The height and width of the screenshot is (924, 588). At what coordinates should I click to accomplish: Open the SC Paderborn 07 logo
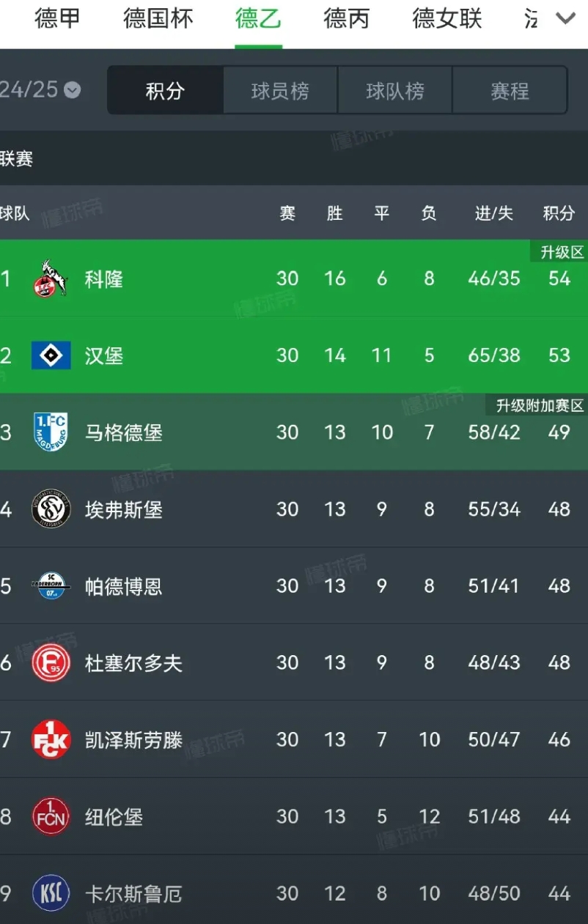tap(51, 586)
